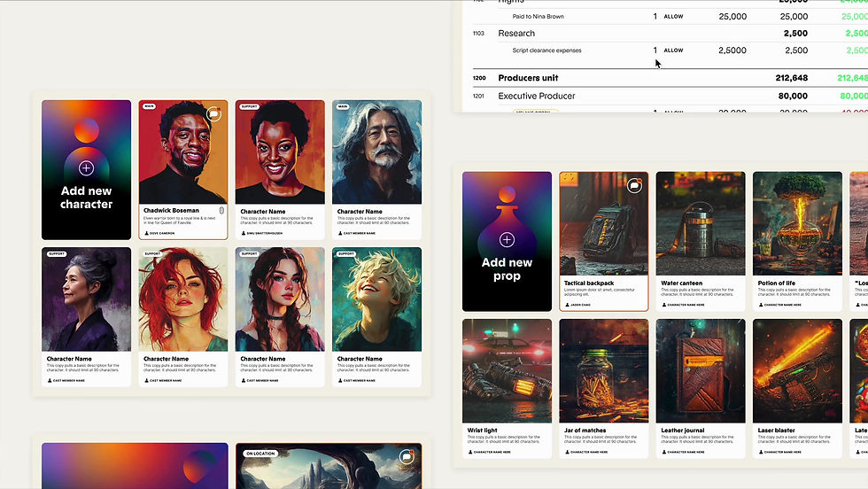Screen dimensions: 868x489
Task: Click SUPPORT badge on smiling woman portrait card
Action: point(249,106)
